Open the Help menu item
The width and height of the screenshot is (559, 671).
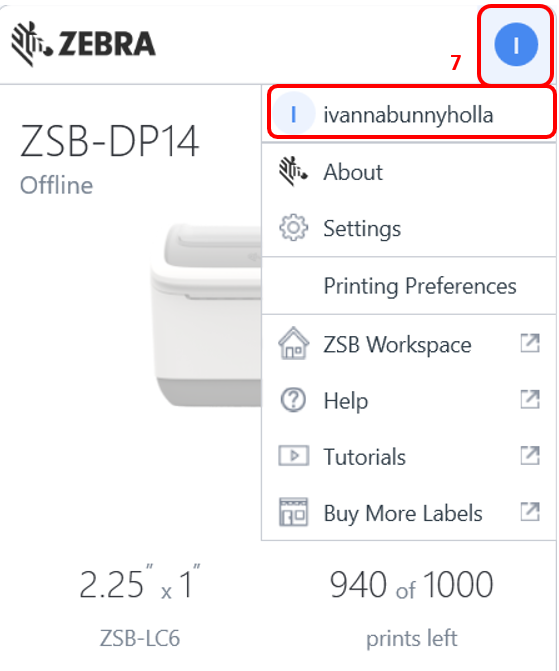(x=409, y=401)
